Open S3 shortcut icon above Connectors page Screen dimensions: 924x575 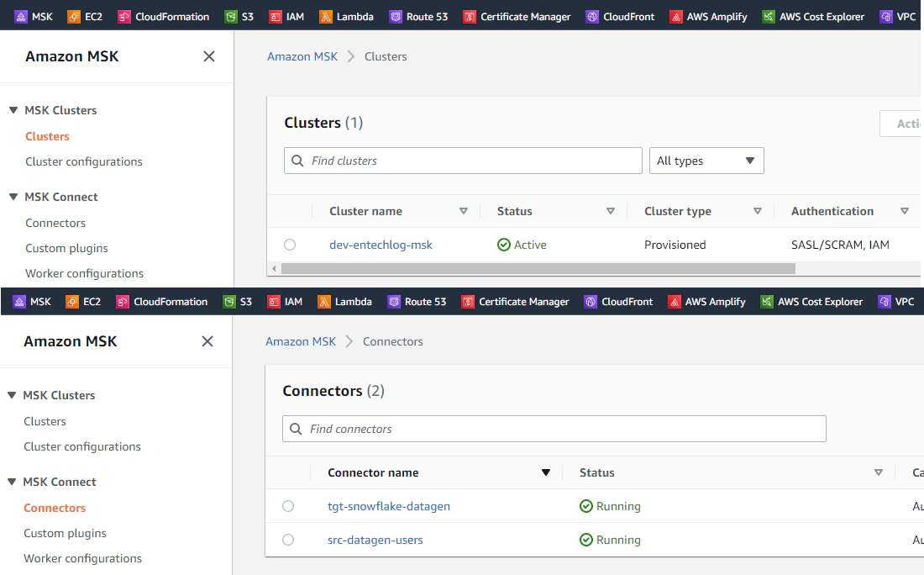tap(228, 301)
